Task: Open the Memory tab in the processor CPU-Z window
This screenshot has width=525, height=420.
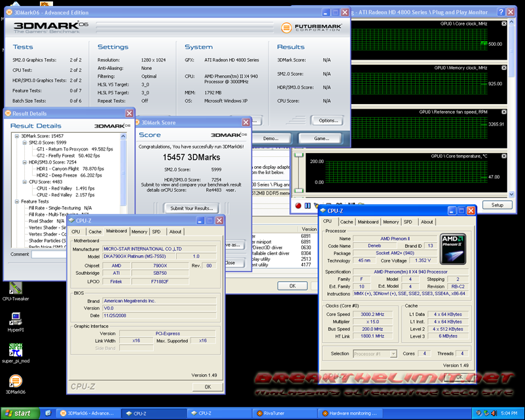Action: tap(391, 222)
